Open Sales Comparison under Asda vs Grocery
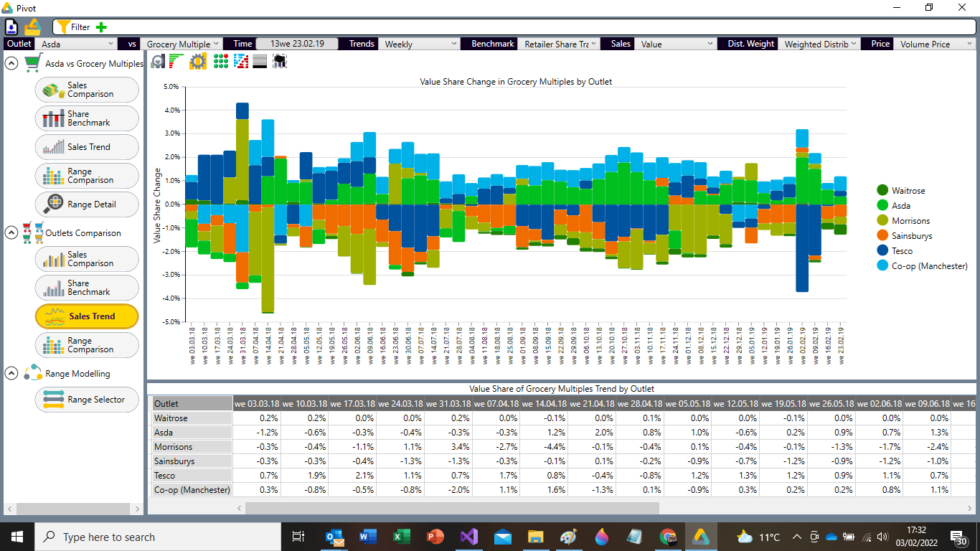 click(87, 90)
